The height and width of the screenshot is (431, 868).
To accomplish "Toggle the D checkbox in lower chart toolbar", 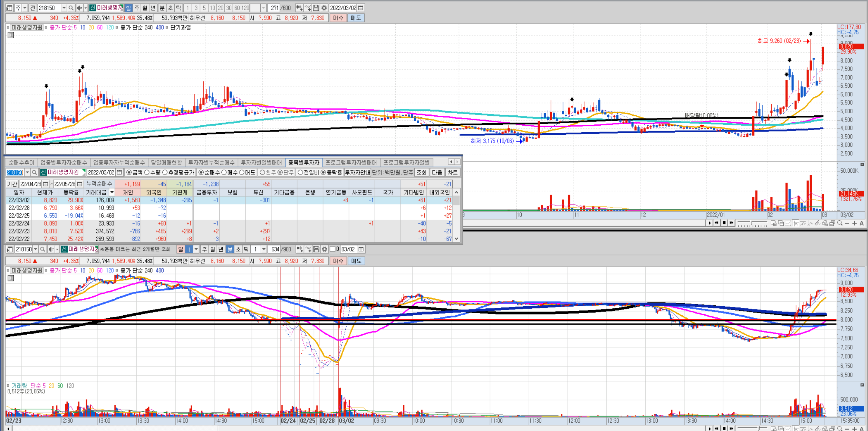I will click(332, 249).
